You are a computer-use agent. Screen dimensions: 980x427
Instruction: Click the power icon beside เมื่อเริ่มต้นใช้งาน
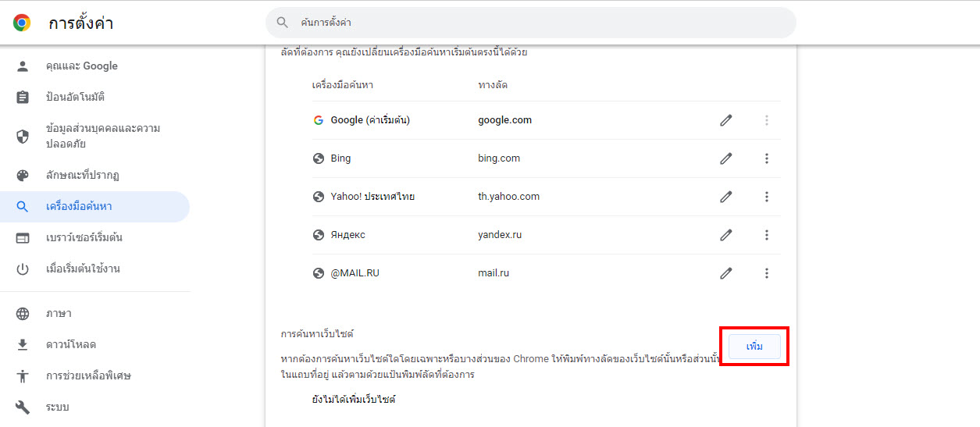click(x=23, y=269)
